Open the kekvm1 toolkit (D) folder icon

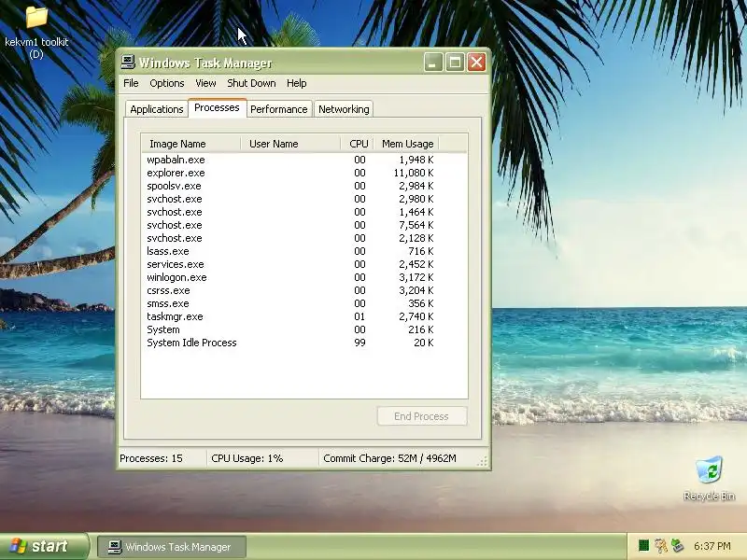tap(36, 17)
